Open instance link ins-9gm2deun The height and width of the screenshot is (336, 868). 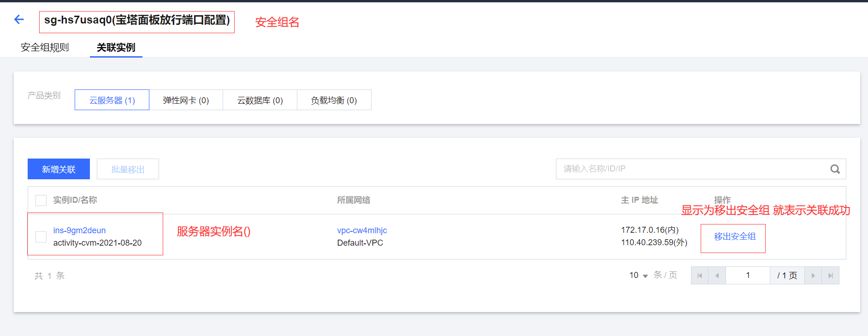pyautogui.click(x=79, y=230)
